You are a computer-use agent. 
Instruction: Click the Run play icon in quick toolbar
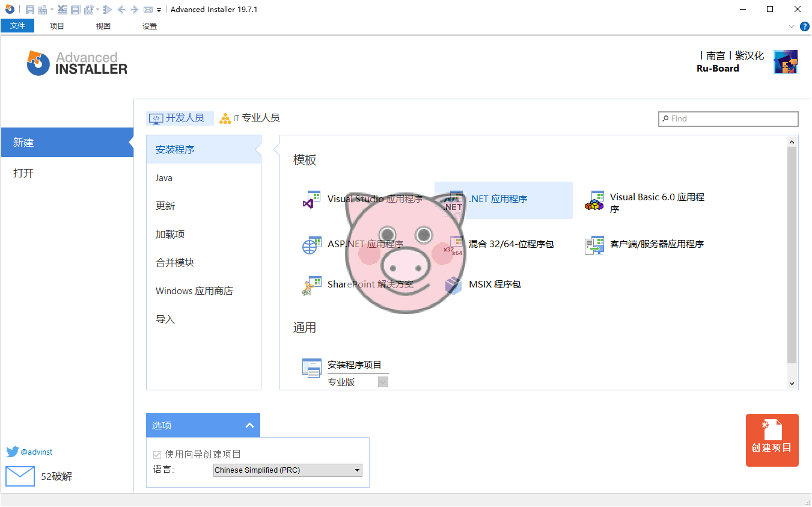pos(108,10)
